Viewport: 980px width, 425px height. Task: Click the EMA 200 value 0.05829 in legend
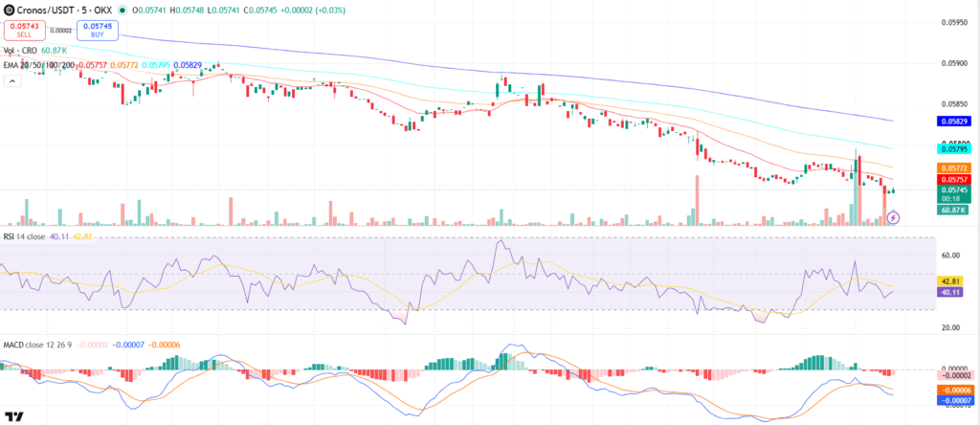click(188, 65)
